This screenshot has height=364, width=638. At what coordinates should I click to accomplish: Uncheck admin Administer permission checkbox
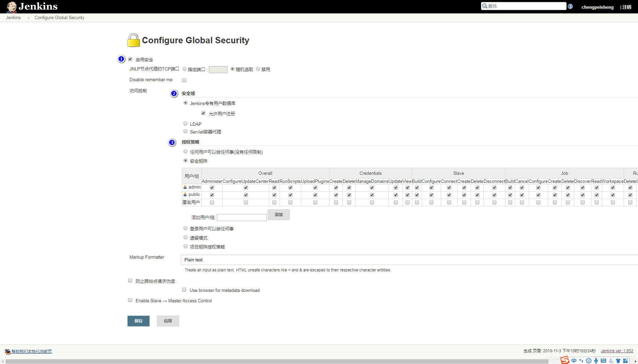coord(212,188)
